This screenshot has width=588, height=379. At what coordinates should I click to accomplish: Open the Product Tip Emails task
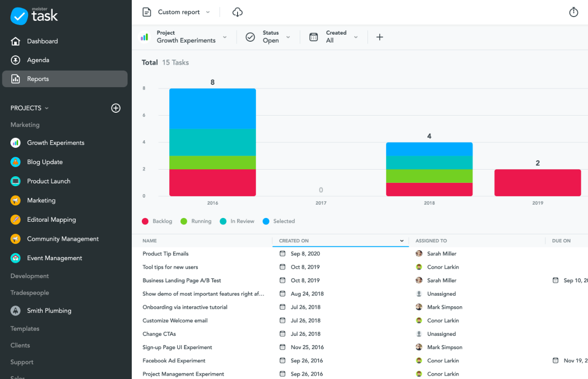[165, 254]
